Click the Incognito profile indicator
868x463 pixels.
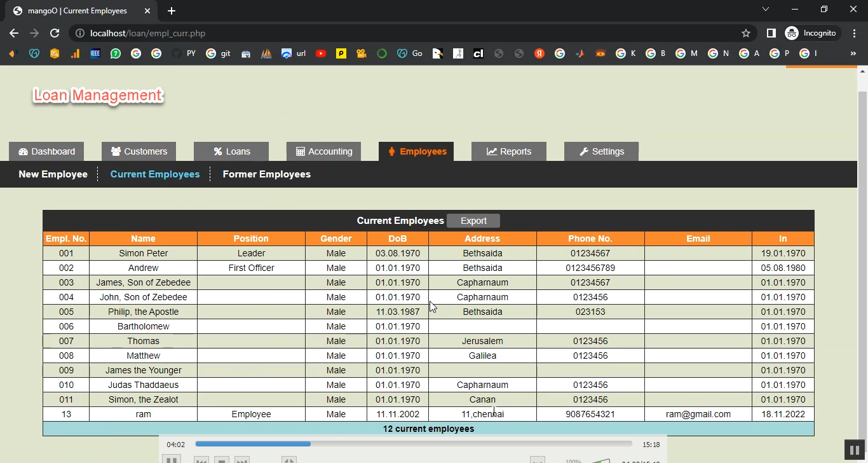(x=813, y=33)
